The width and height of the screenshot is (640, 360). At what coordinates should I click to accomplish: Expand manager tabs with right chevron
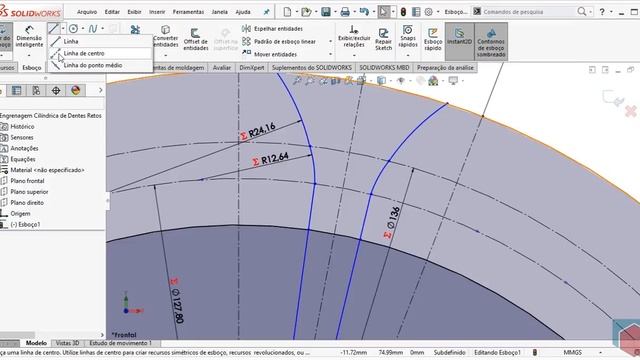click(x=100, y=90)
